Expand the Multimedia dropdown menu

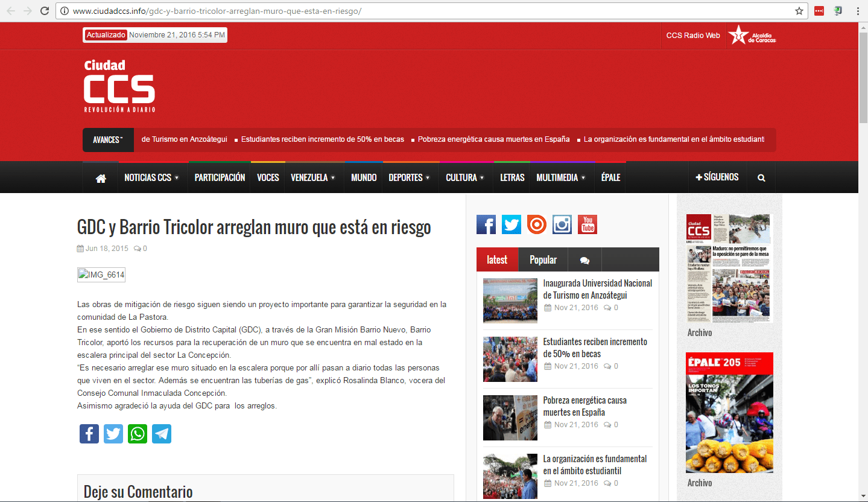pyautogui.click(x=561, y=178)
